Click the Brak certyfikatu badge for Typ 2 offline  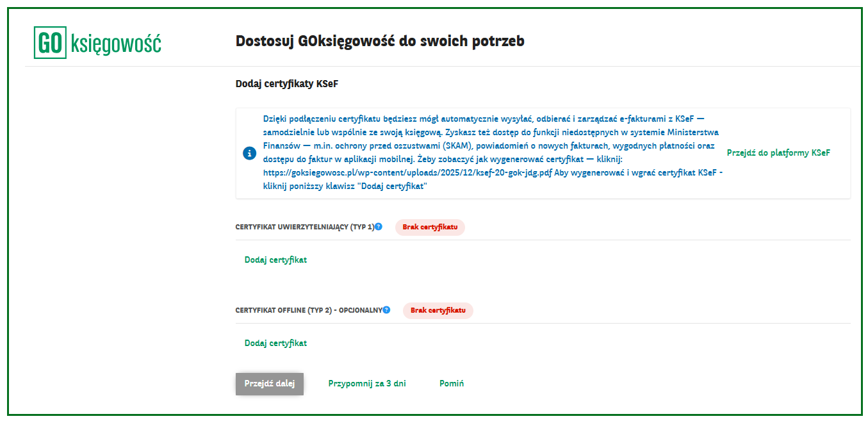(438, 310)
